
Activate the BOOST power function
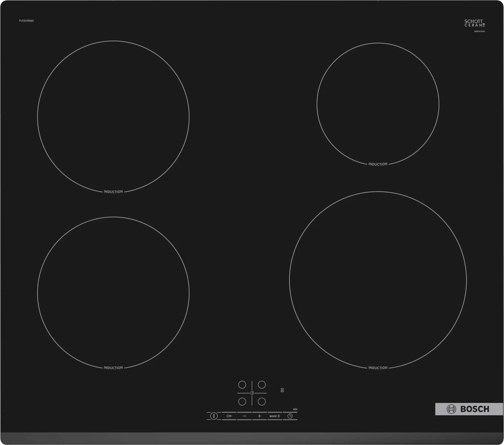(x=275, y=416)
